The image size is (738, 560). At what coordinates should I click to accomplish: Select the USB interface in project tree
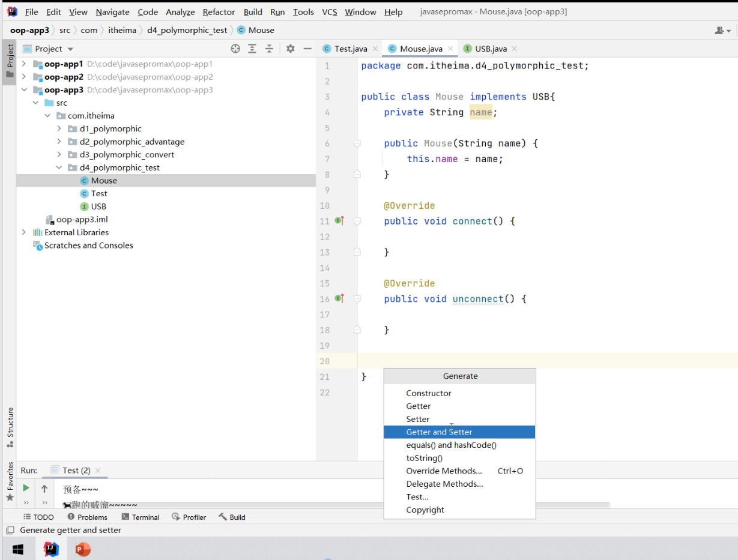pyautogui.click(x=98, y=206)
